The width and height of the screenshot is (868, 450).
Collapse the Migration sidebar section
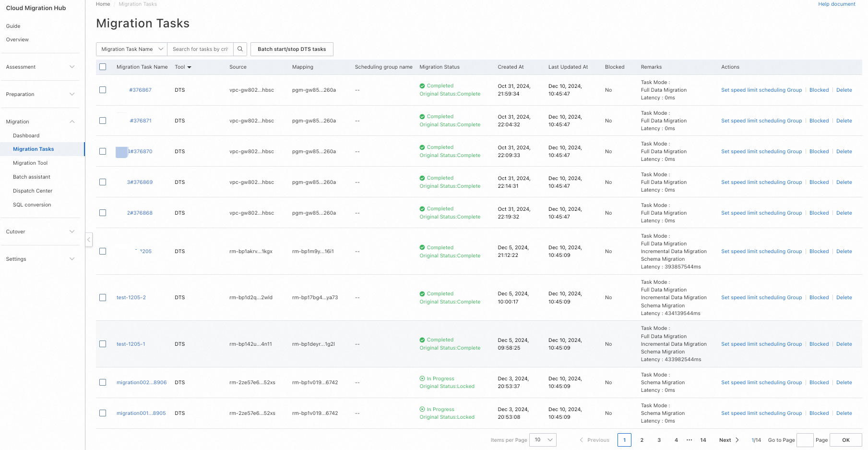tap(40, 122)
